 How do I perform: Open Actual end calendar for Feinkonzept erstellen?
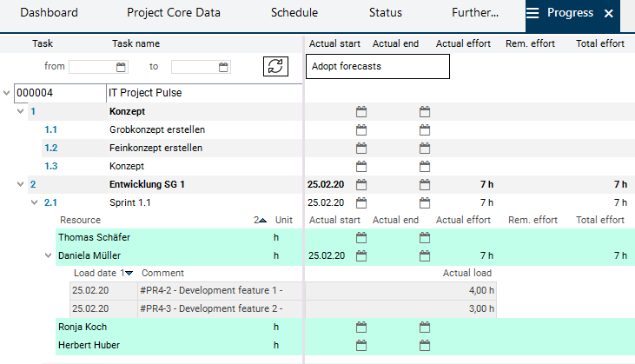coord(425,148)
